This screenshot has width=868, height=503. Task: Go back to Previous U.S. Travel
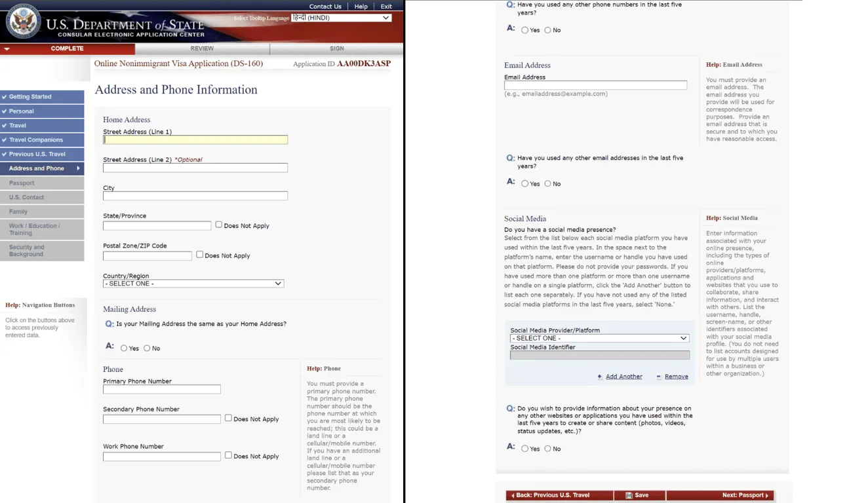(559, 495)
